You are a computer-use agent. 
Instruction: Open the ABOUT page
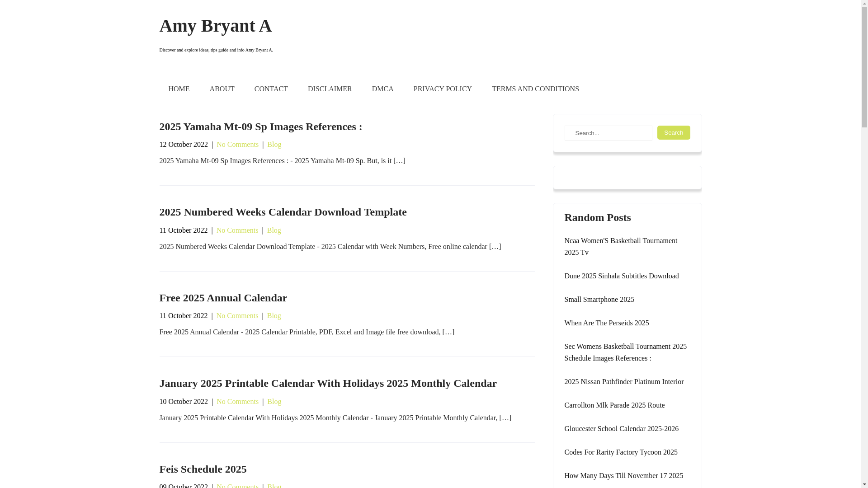coord(222,89)
